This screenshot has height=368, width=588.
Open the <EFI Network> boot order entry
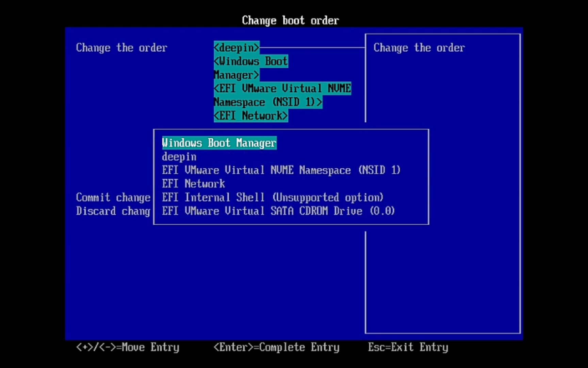tap(250, 116)
